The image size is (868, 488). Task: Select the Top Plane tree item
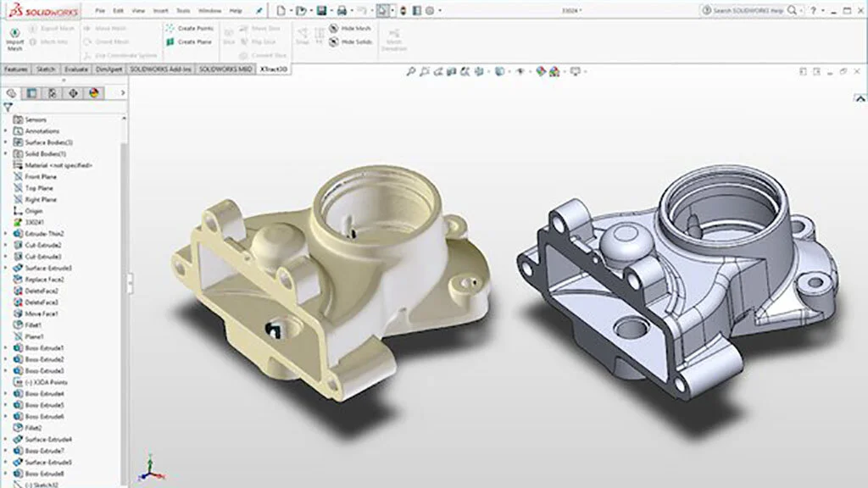click(33, 188)
